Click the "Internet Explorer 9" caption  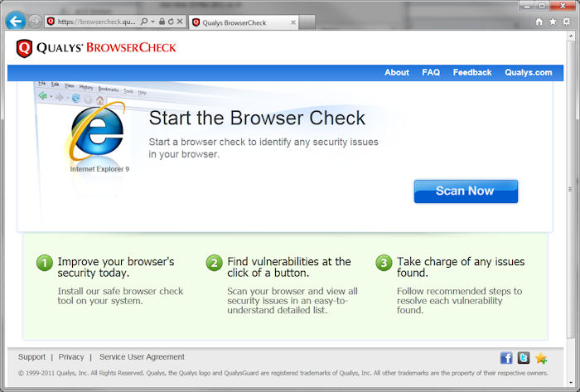pos(99,169)
